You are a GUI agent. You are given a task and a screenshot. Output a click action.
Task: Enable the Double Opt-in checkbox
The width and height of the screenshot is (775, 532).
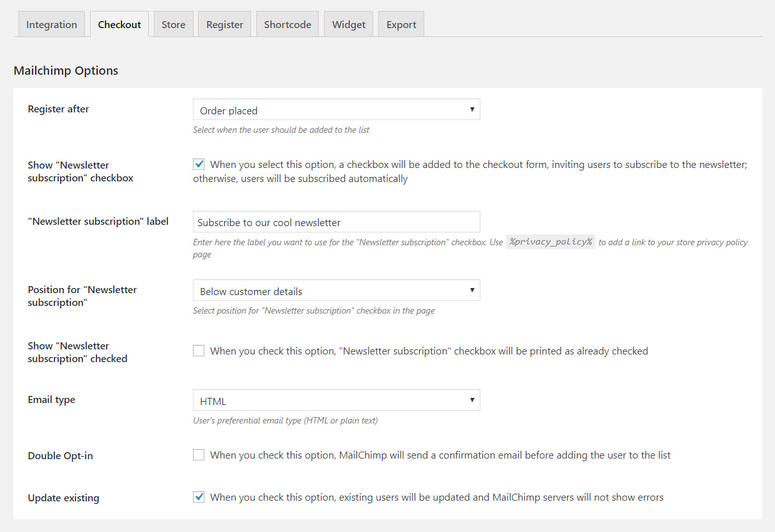tap(199, 455)
